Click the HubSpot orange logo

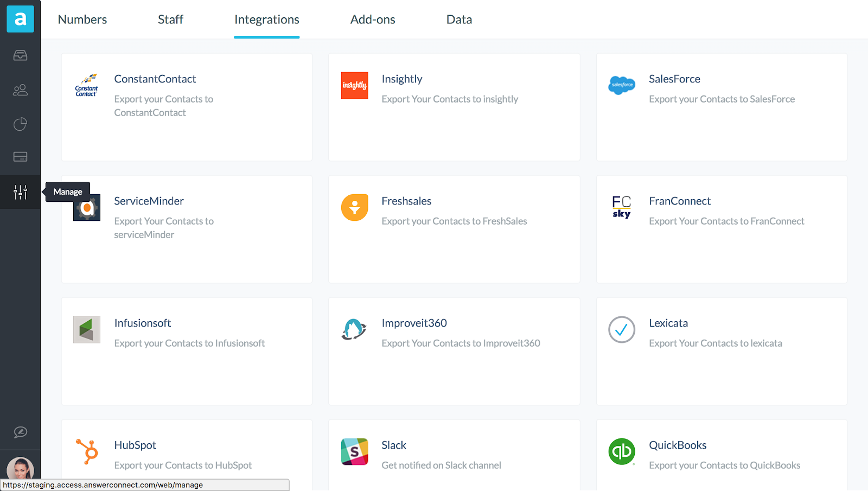click(87, 451)
